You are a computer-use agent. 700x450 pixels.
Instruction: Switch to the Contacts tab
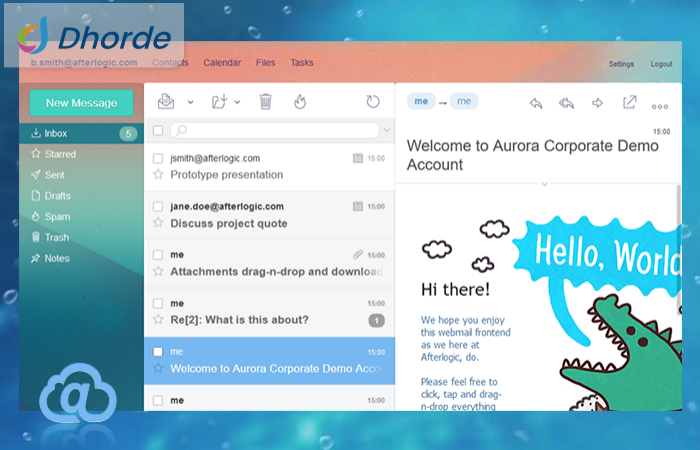(170, 62)
